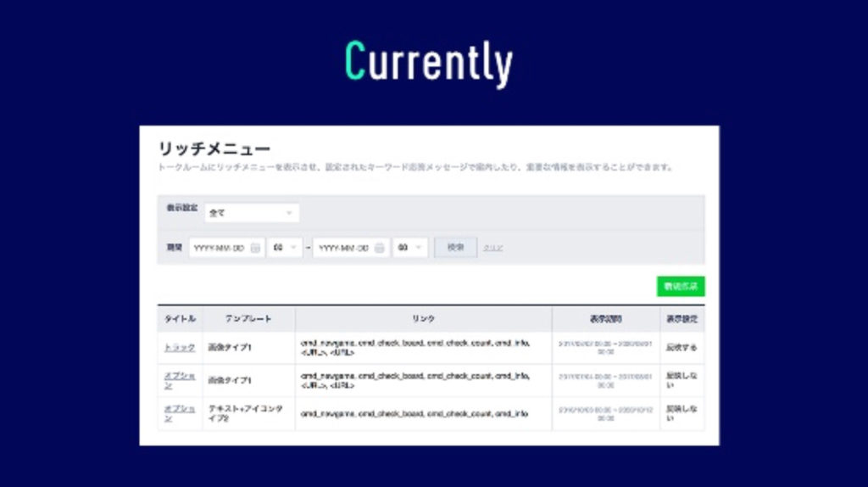
Task: Click the green 新規作成 button
Action: click(x=681, y=287)
